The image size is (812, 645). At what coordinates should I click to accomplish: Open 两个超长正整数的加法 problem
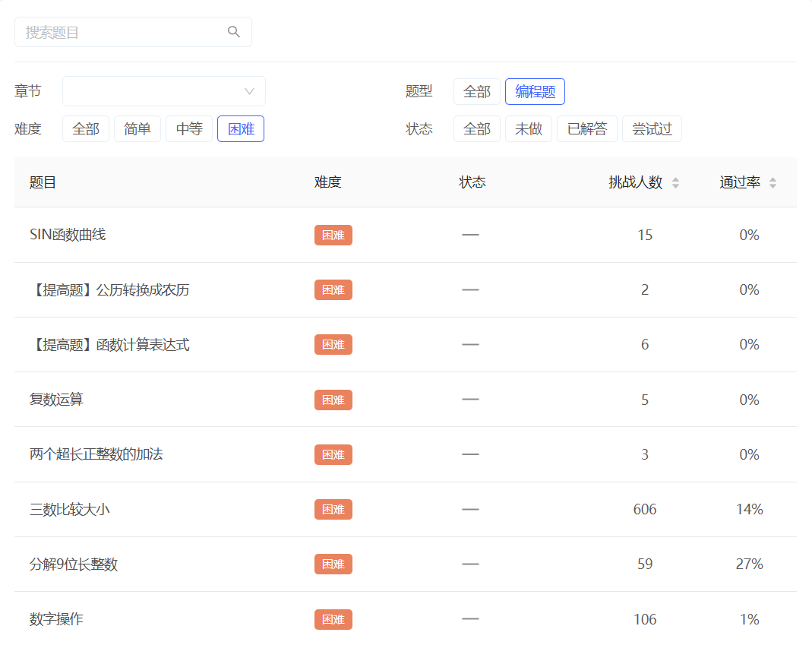(96, 454)
